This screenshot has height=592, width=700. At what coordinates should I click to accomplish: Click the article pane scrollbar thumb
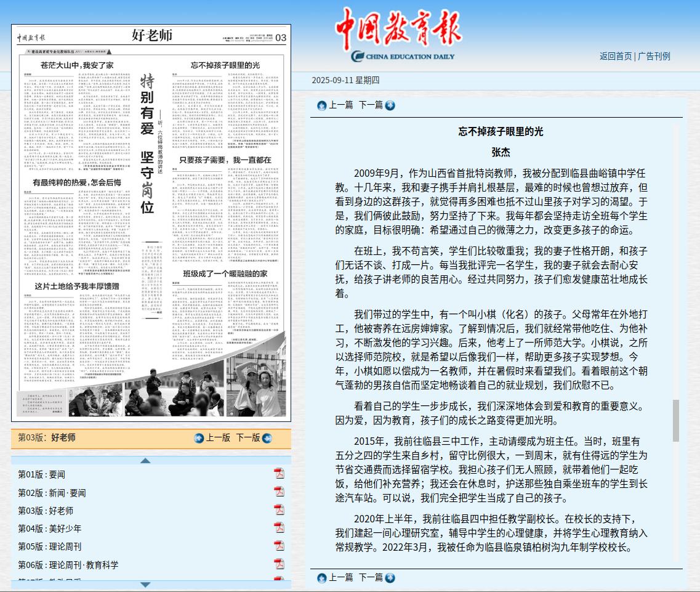(x=676, y=420)
